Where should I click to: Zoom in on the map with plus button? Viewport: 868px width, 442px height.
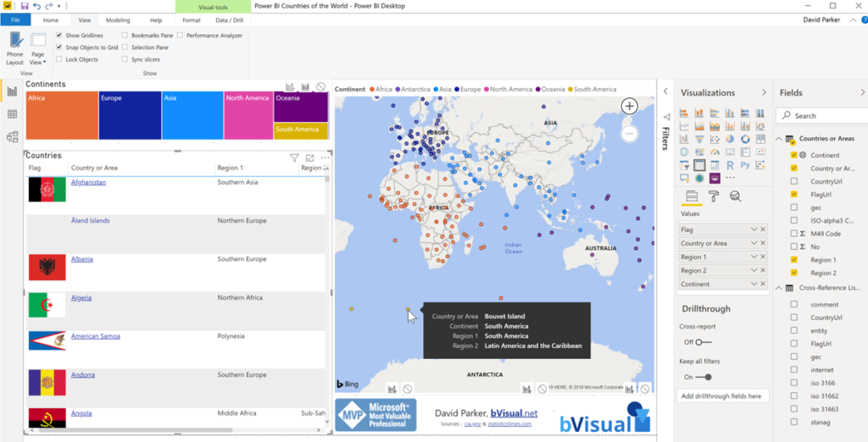coord(630,106)
